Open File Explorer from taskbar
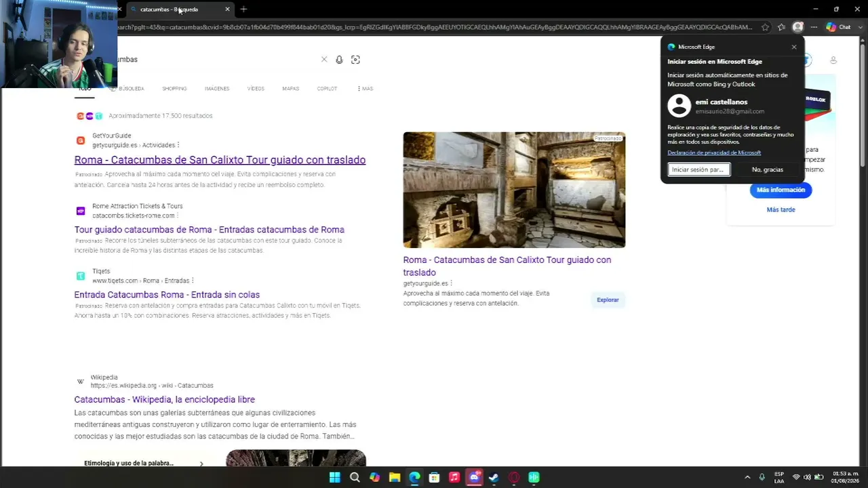Viewport: 868px width, 488px height. [395, 477]
